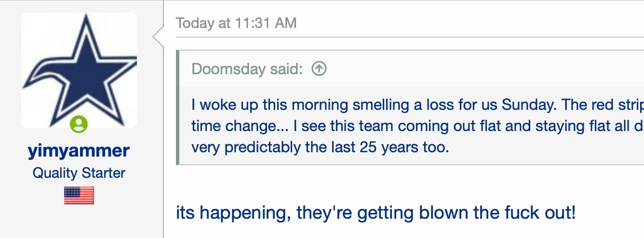Open the Today at 11:31 AM permalink
644x238 pixels.
(236, 23)
